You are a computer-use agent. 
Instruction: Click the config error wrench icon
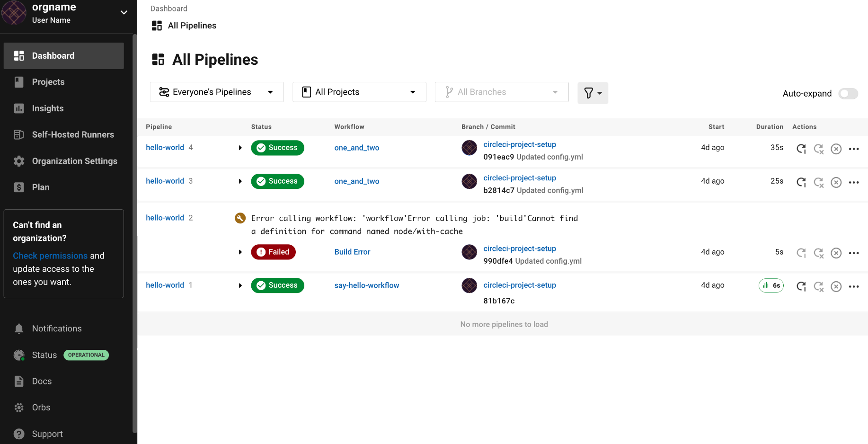click(240, 218)
